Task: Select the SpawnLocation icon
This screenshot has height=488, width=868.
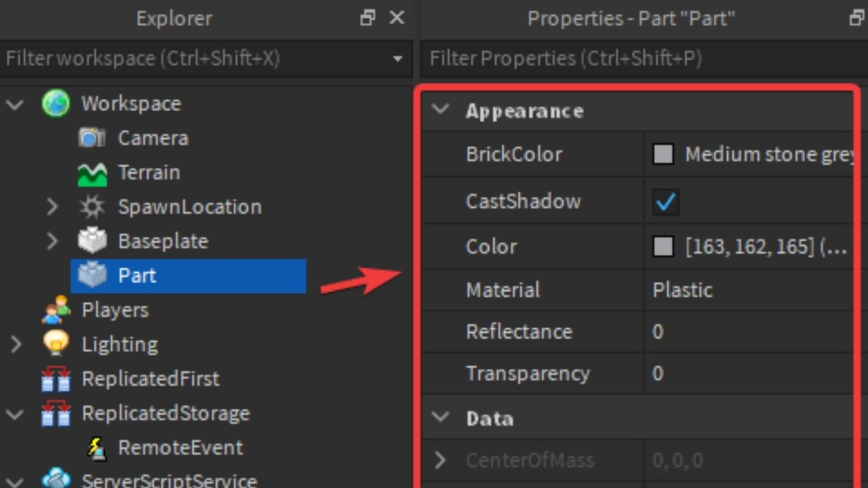Action: pos(92,207)
